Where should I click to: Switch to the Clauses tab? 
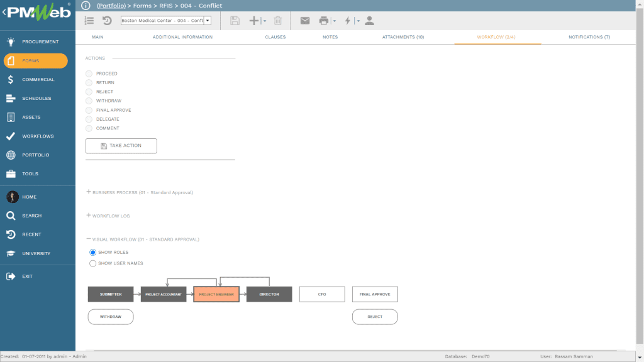pyautogui.click(x=275, y=37)
